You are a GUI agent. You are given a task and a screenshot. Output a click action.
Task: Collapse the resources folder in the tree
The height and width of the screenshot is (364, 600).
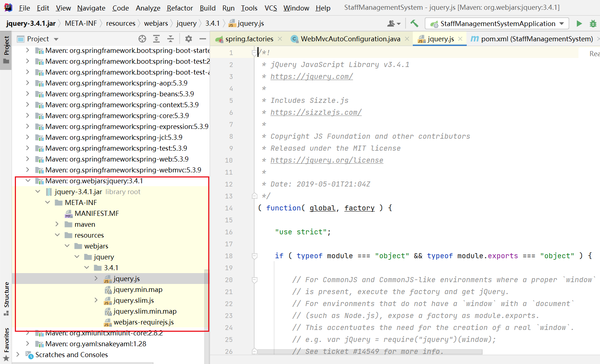click(57, 235)
